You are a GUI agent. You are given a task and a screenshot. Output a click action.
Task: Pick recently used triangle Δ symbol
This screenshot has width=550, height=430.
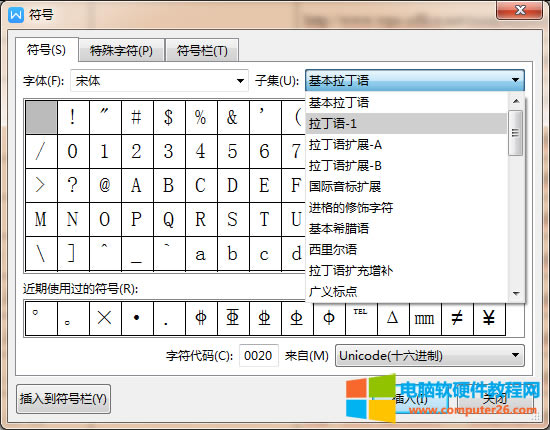[x=393, y=318]
